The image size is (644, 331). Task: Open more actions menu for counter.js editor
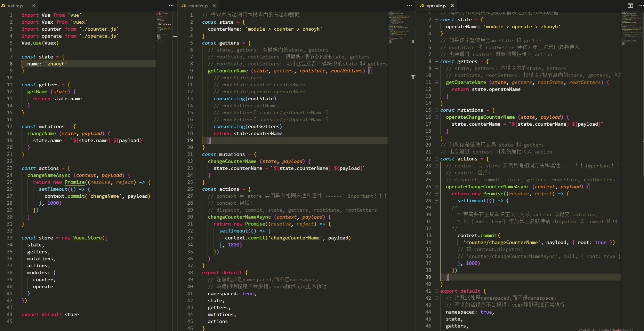coord(409,6)
